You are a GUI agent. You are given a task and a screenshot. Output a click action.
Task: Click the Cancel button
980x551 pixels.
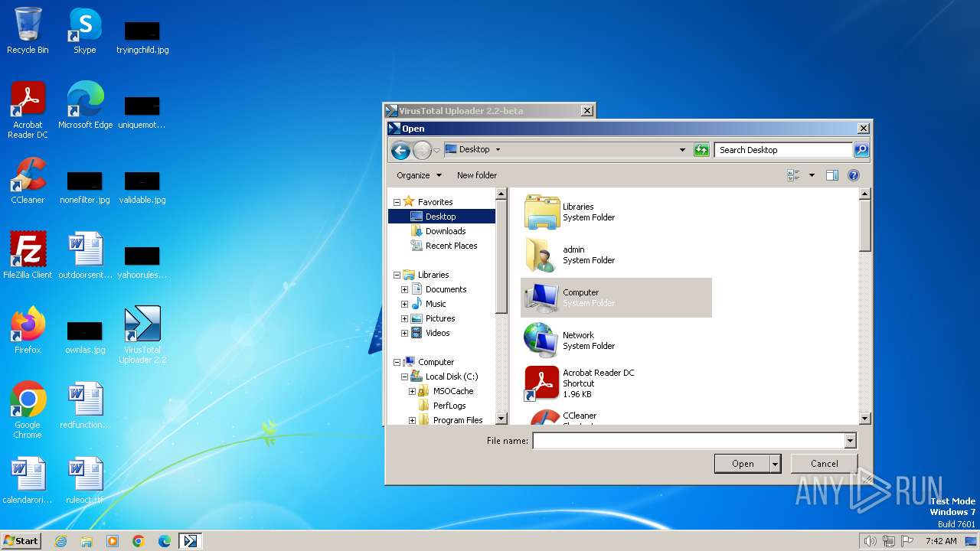pos(825,464)
